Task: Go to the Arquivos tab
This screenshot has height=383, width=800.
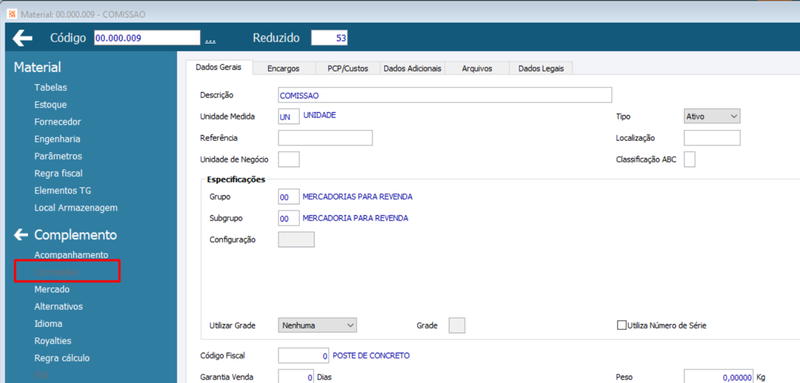Action: [477, 68]
